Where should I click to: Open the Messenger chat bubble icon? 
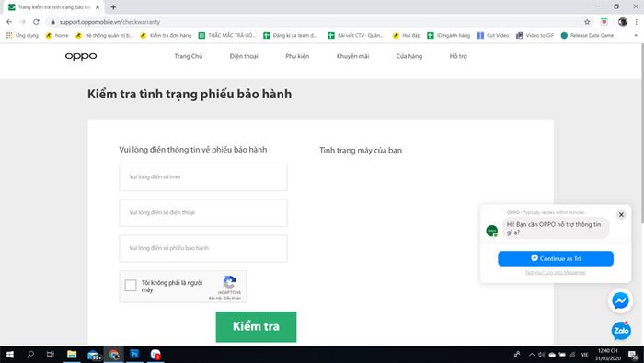coord(620,301)
